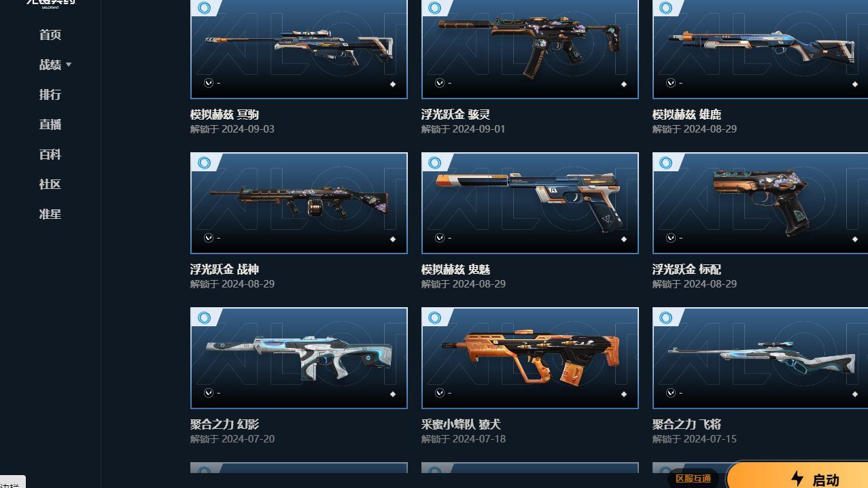Open the 首页 sidebar menu item
868x488 pixels.
coord(50,35)
